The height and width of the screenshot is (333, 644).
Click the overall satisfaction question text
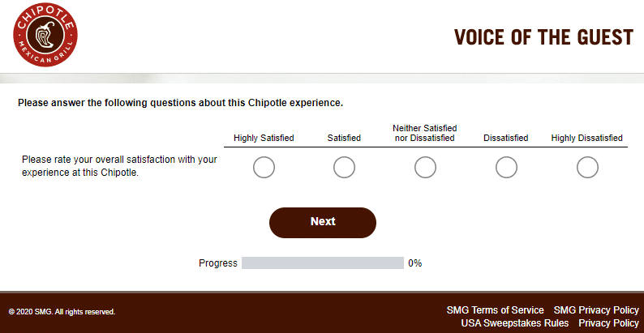point(119,166)
